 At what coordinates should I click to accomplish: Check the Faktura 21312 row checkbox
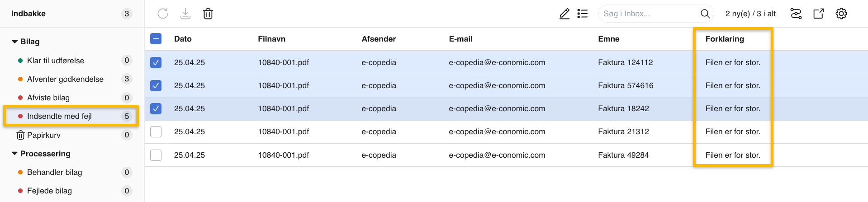(x=156, y=132)
